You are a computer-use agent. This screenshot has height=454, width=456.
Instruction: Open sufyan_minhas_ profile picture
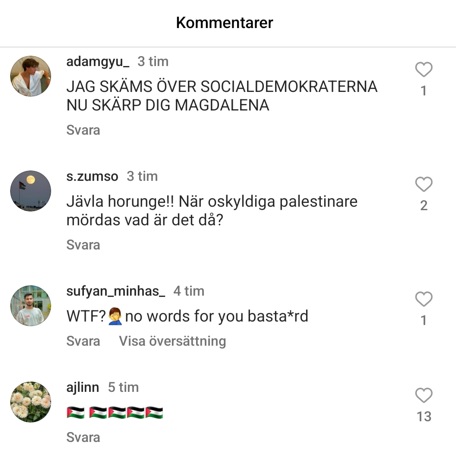click(x=31, y=305)
